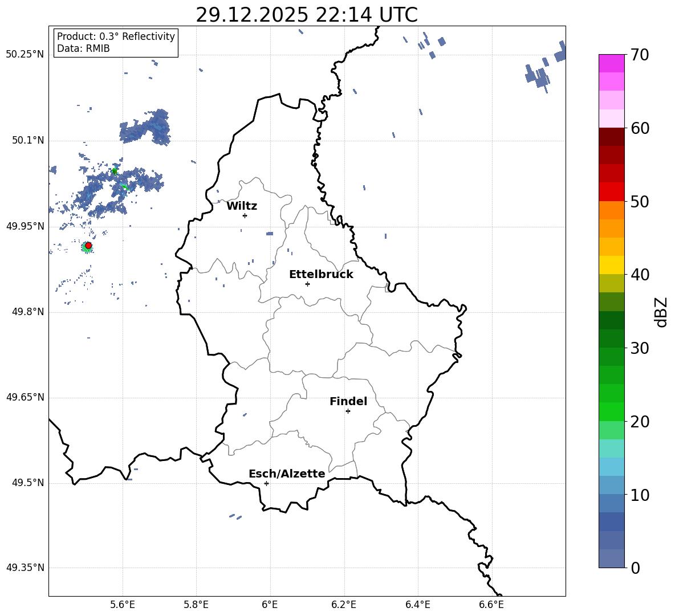Click the 5.8°E longitude label

(196, 605)
